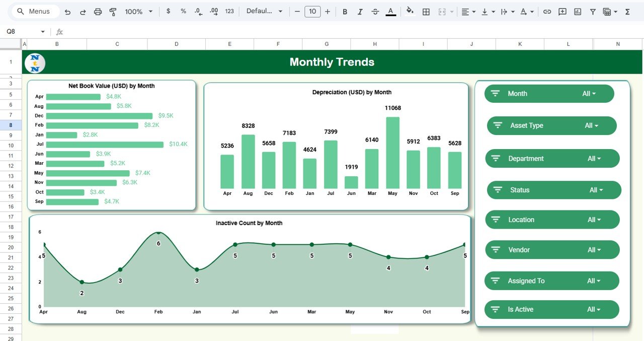Click the Functions sigma icon
The height and width of the screenshot is (341, 644).
(x=627, y=12)
